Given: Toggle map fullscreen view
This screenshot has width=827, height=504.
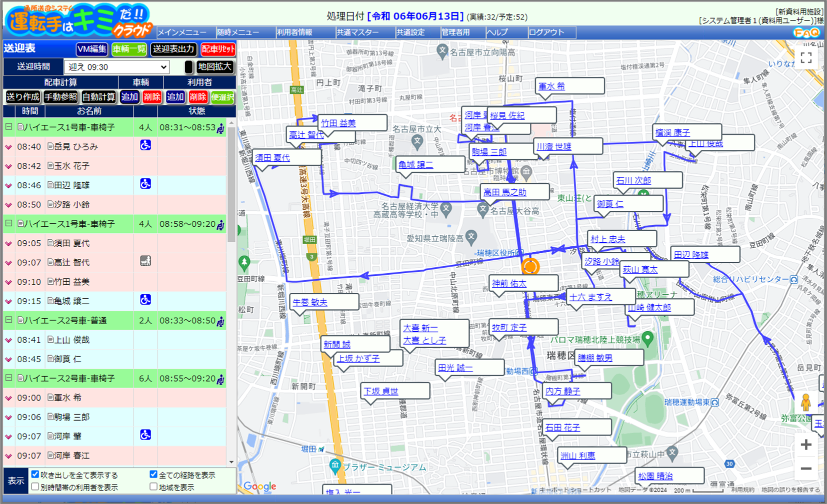Looking at the screenshot, I should (x=806, y=57).
